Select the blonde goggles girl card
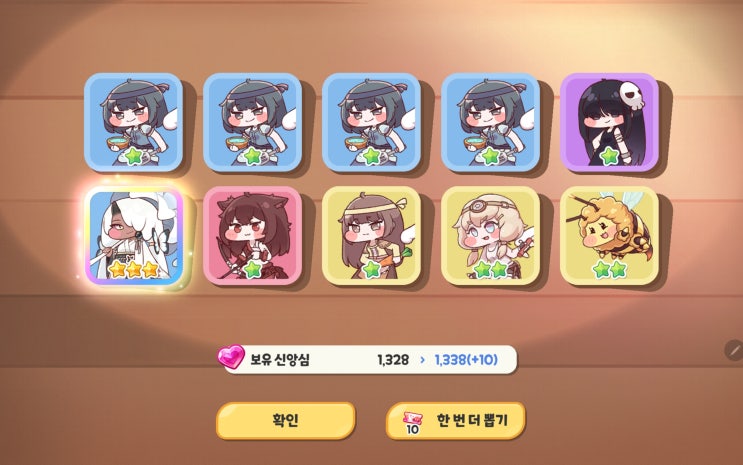Image resolution: width=743 pixels, height=465 pixels. 491,236
